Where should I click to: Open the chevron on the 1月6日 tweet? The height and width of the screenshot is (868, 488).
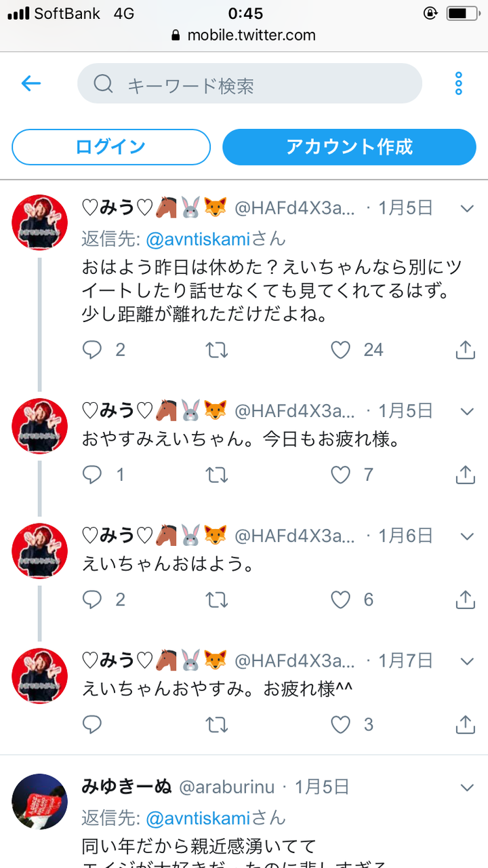[x=466, y=536]
